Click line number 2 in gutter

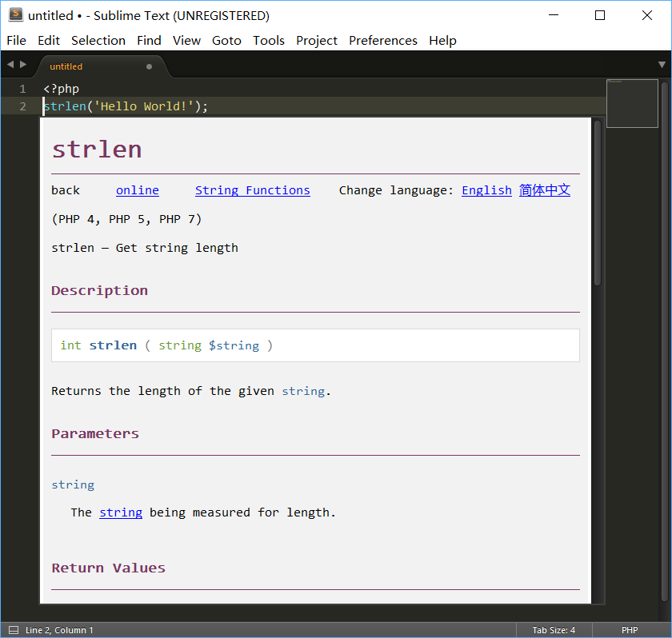tap(22, 106)
